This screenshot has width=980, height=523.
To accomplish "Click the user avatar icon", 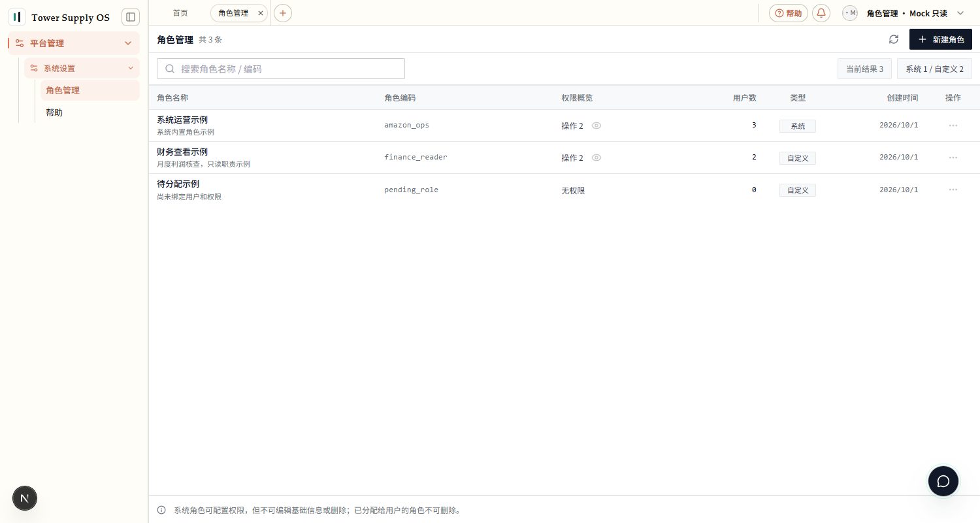I will tap(850, 13).
